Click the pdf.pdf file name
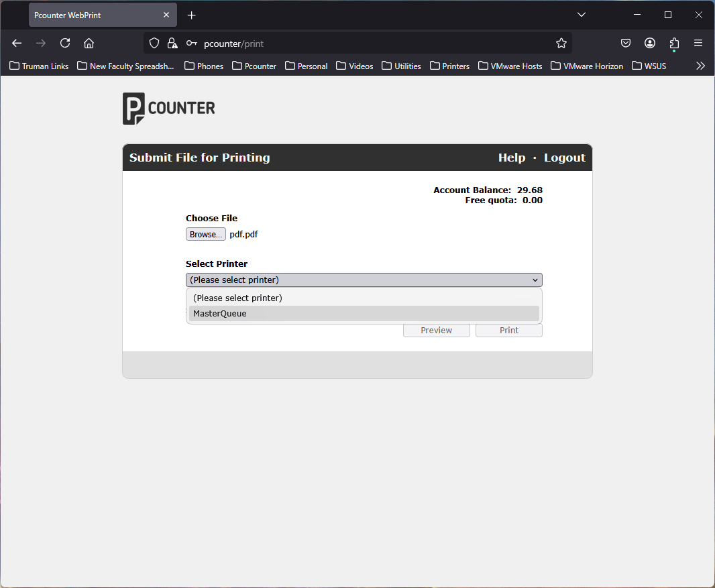 [243, 234]
